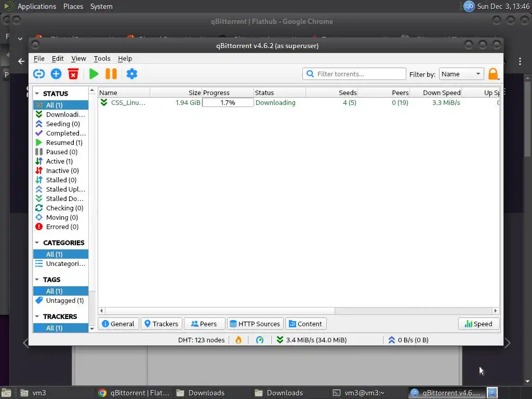Select Completed status filter
The height and width of the screenshot is (399, 532).
61,133
